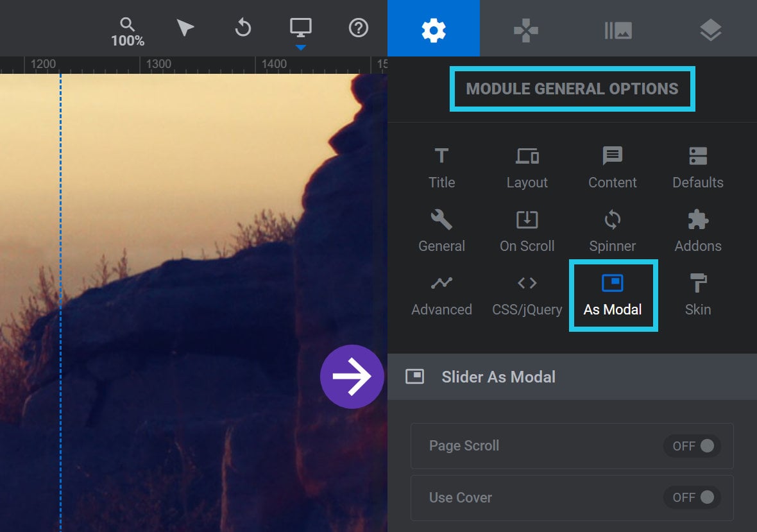Toggle the Page Scroll switch
Screen dimensions: 757x532
[x=692, y=445]
